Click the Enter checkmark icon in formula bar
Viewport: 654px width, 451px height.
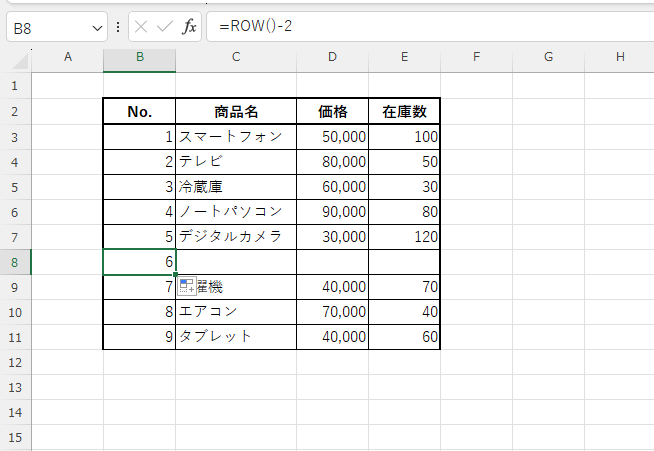coord(165,27)
